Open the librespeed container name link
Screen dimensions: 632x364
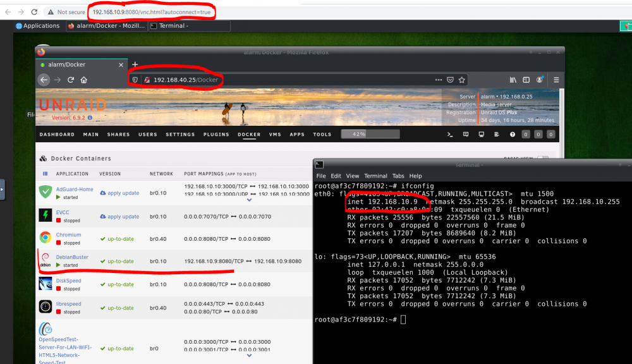[68, 304]
